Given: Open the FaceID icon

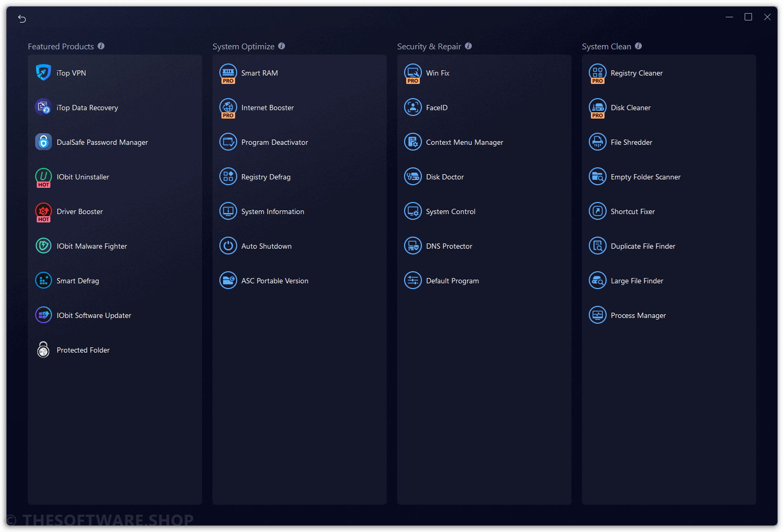Looking at the screenshot, I should (413, 107).
